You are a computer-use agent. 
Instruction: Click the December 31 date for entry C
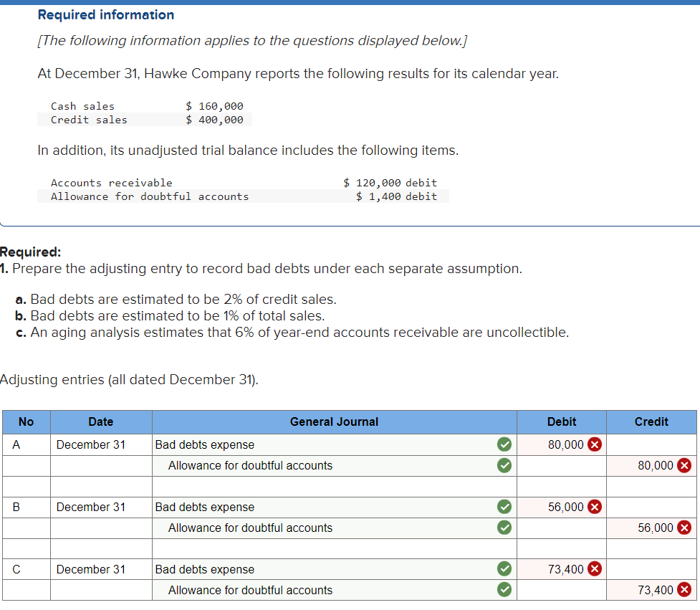coord(90,569)
